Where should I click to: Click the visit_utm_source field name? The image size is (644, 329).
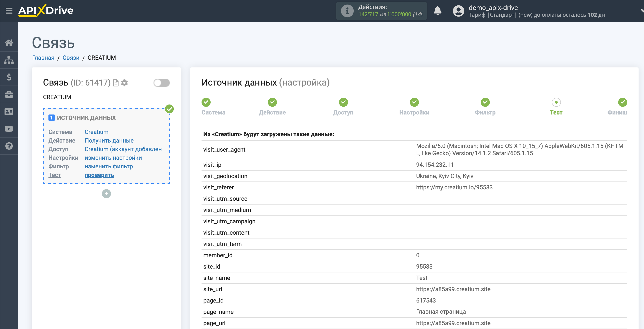[225, 199]
